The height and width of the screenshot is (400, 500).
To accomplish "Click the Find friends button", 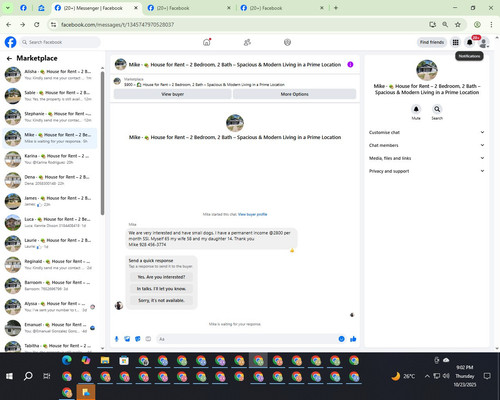I will point(432,42).
